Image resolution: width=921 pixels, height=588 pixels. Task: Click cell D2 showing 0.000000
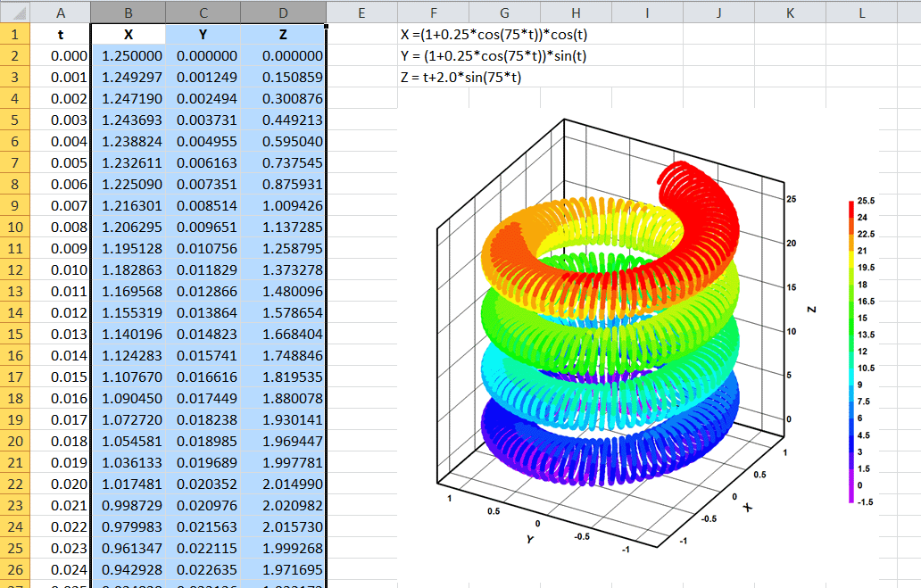coord(283,55)
